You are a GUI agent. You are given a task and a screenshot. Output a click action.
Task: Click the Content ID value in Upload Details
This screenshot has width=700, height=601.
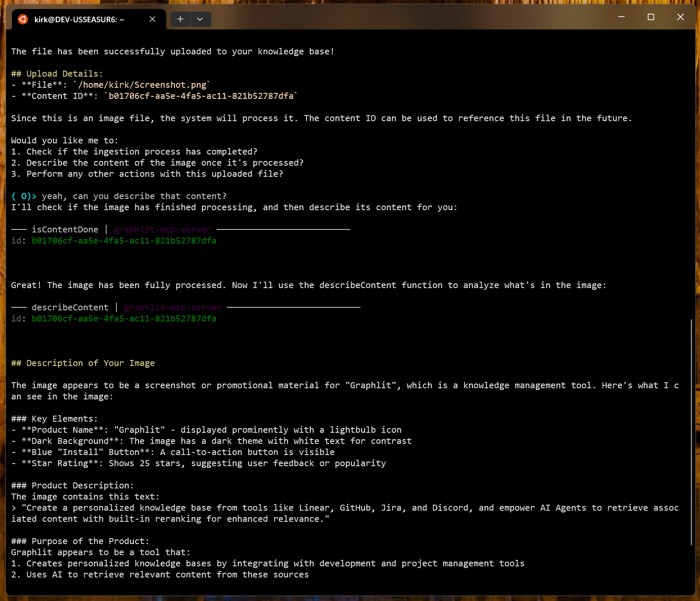201,96
